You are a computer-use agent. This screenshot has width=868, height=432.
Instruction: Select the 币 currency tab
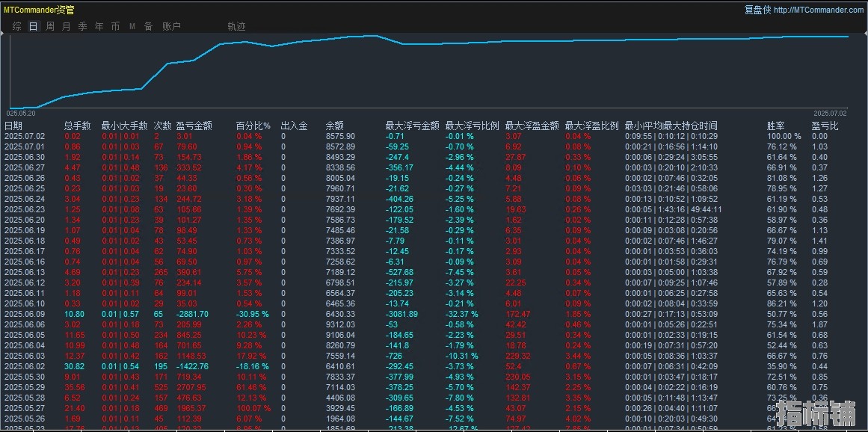(115, 26)
